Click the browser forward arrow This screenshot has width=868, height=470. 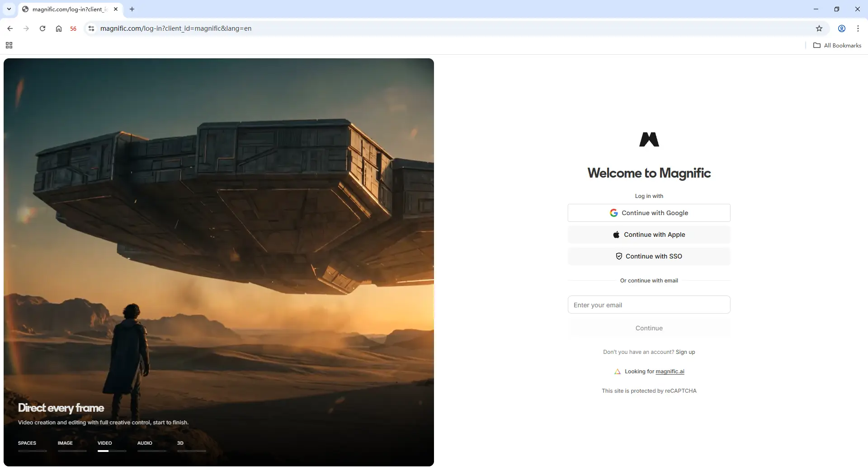click(26, 28)
